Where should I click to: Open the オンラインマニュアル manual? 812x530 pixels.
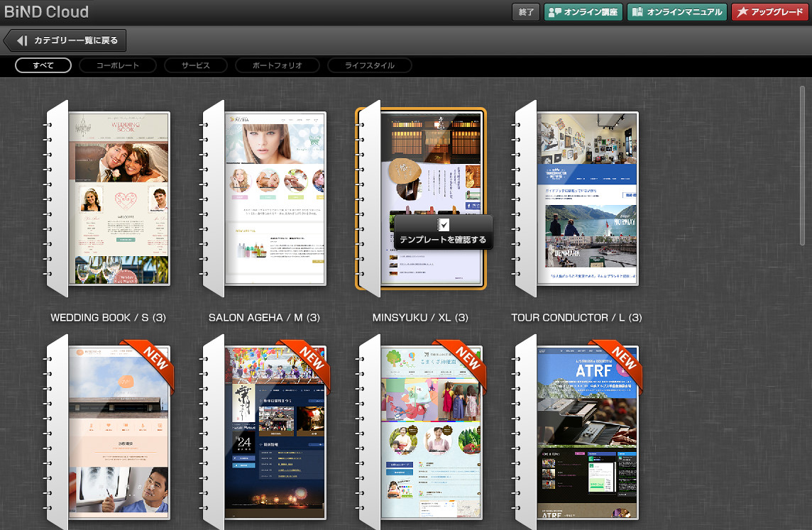click(677, 12)
